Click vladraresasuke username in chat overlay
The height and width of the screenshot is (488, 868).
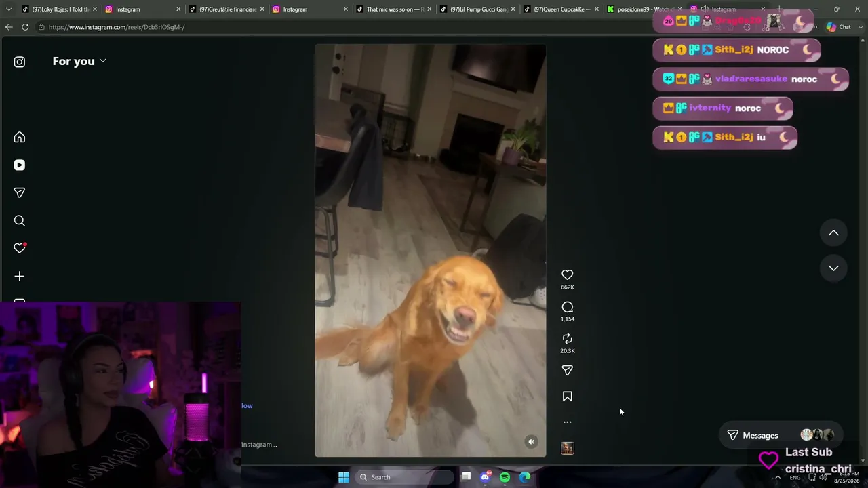751,79
